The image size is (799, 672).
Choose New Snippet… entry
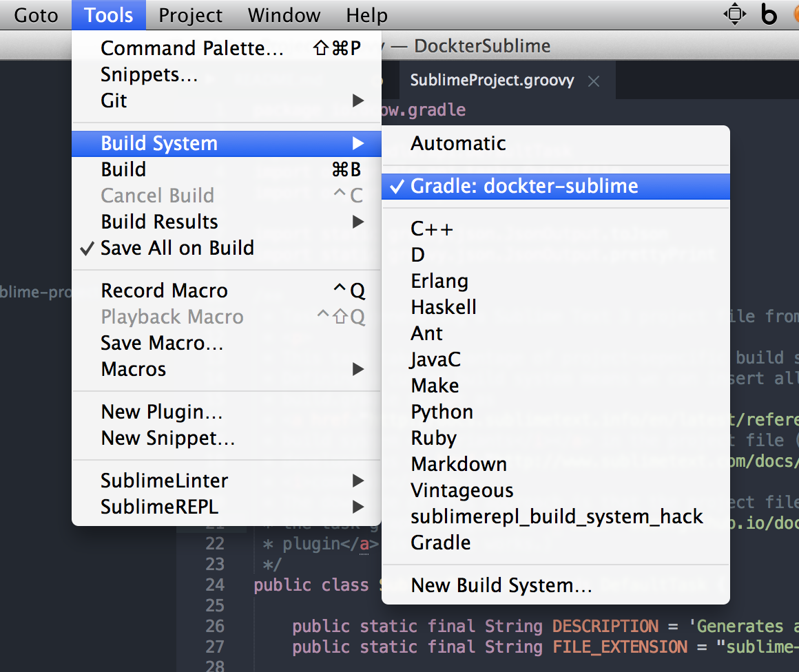(x=226, y=438)
